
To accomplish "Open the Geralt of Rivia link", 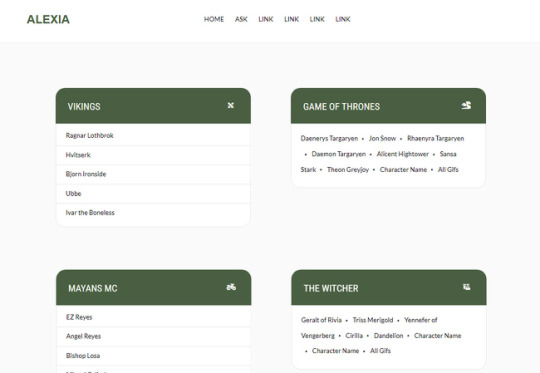I will point(321,320).
